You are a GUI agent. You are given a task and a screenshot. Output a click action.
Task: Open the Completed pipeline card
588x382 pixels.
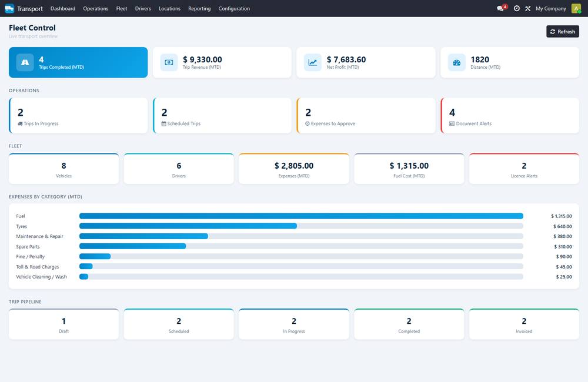(409, 324)
